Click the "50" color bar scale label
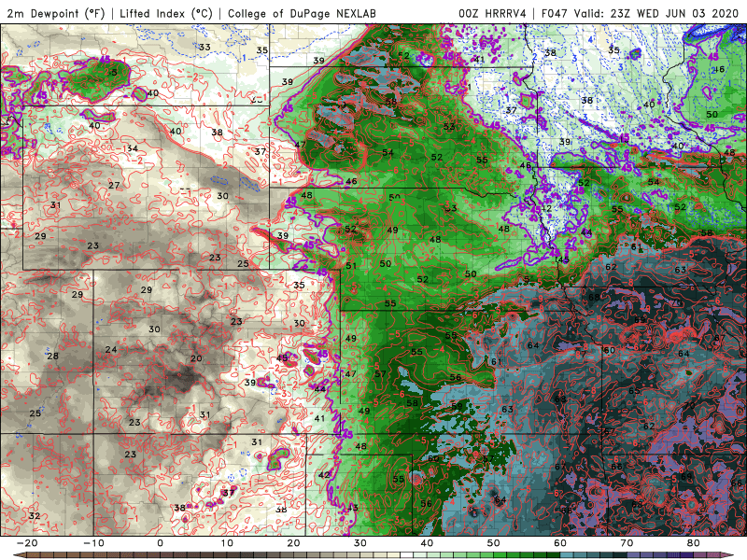 (494, 543)
